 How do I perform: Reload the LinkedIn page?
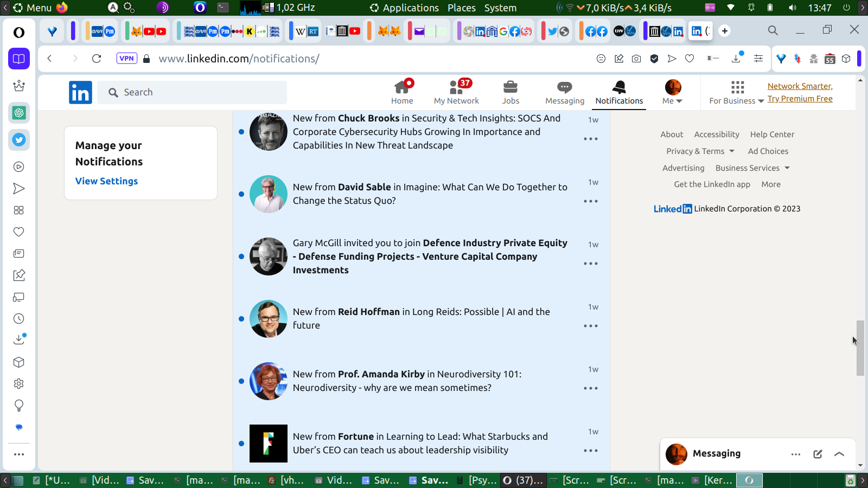pos(97,59)
